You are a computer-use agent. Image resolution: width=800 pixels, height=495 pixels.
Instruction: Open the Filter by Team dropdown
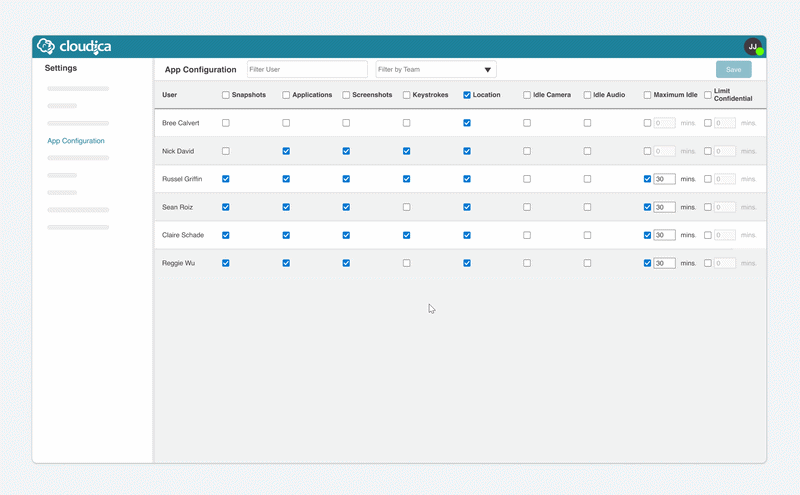coord(436,69)
